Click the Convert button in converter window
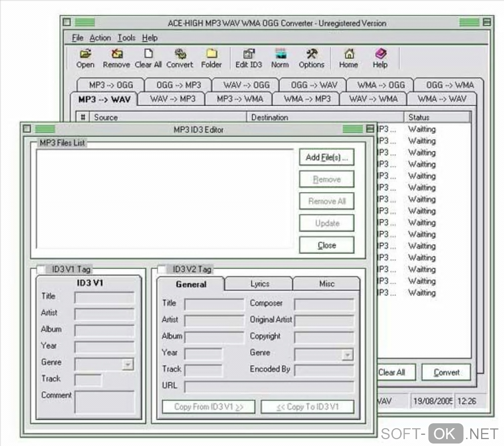Screen dimensions: 504x446 tap(446, 372)
